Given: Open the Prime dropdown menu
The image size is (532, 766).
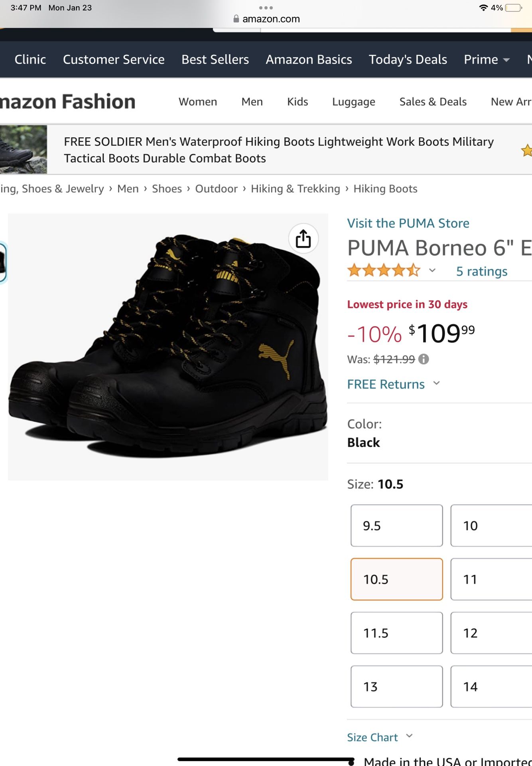Looking at the screenshot, I should click(x=486, y=59).
